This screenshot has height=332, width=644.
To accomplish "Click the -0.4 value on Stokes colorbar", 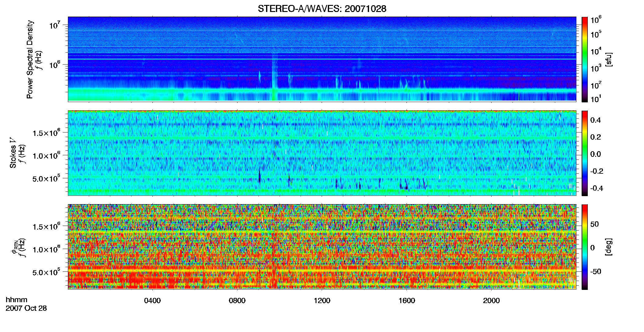I will [x=597, y=188].
